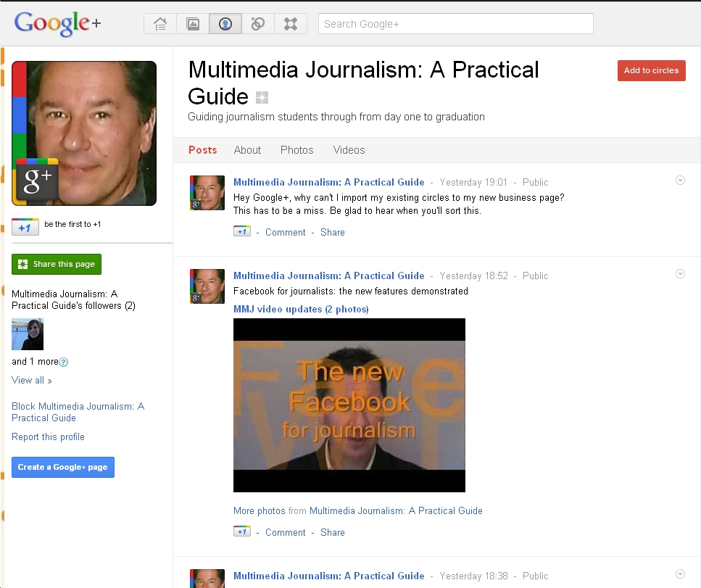This screenshot has height=588, width=701.
Task: Open options dropdown on the 18:38 post
Action: point(680,573)
